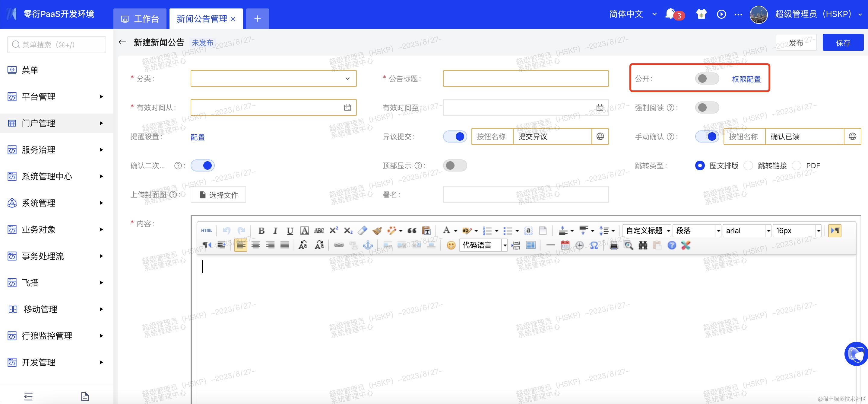Click the anchor icon in editor
The image size is (868, 404).
[368, 245]
